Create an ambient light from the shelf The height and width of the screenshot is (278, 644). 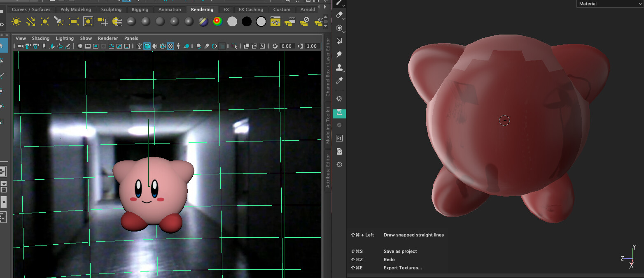16,21
